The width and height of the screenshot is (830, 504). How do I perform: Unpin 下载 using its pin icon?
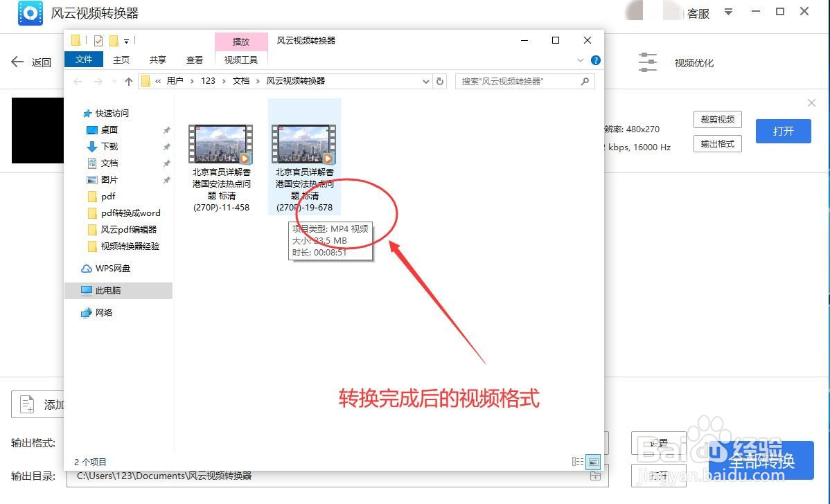[166, 147]
